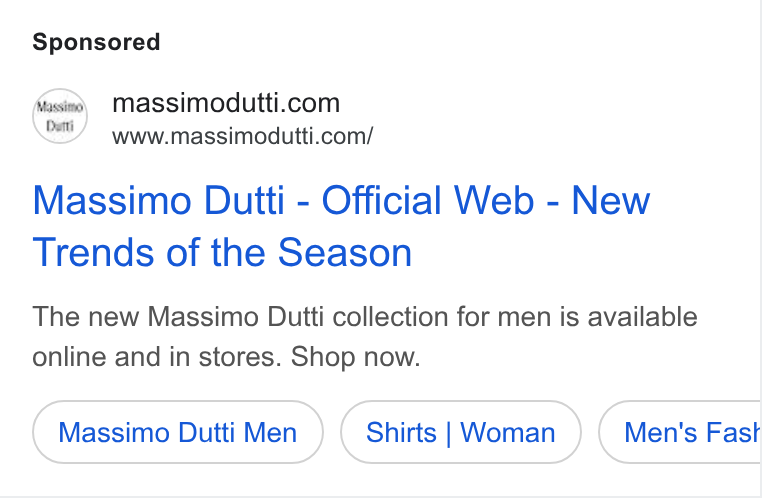
Task: Click the Trends of the Season headline line
Action: [222, 253]
